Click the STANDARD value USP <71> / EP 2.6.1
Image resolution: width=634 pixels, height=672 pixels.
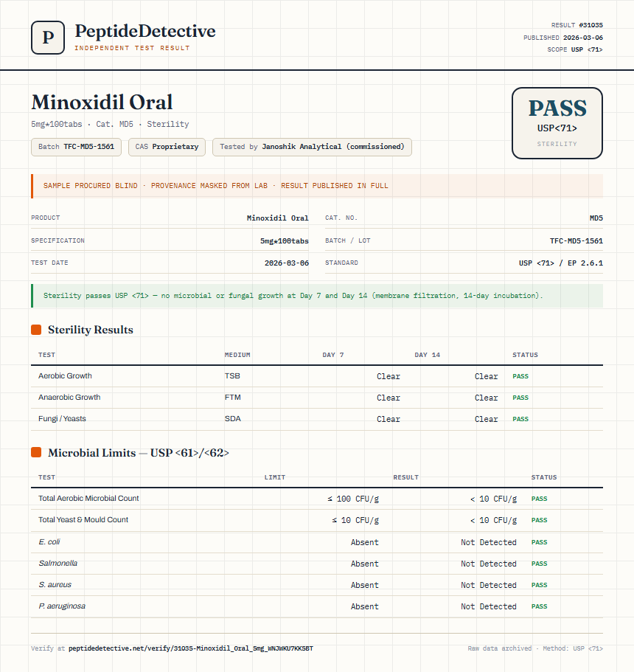click(x=561, y=263)
